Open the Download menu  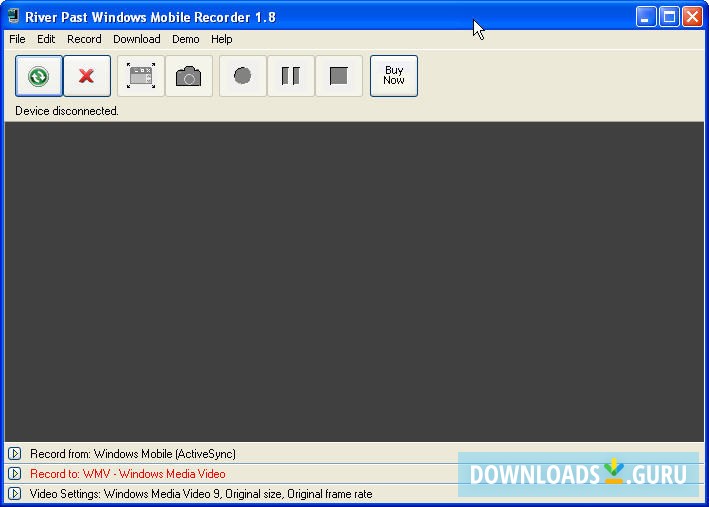137,39
